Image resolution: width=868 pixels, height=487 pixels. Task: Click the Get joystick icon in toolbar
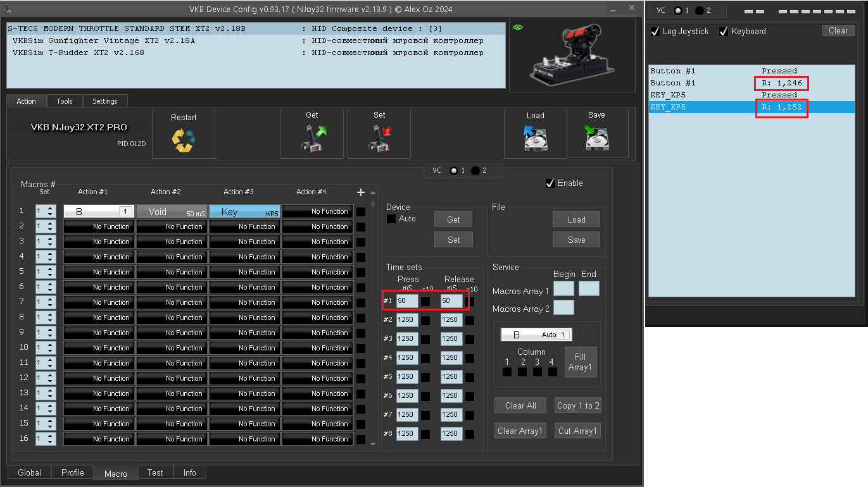[312, 139]
